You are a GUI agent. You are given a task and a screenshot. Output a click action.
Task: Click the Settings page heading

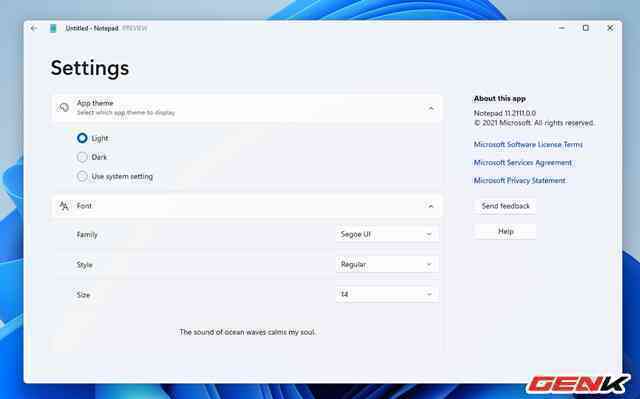(90, 68)
